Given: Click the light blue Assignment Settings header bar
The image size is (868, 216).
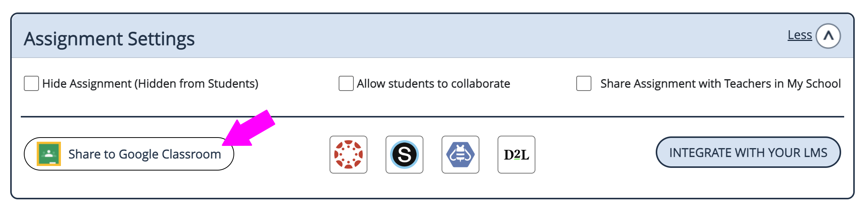Looking at the screenshot, I should tap(432, 36).
